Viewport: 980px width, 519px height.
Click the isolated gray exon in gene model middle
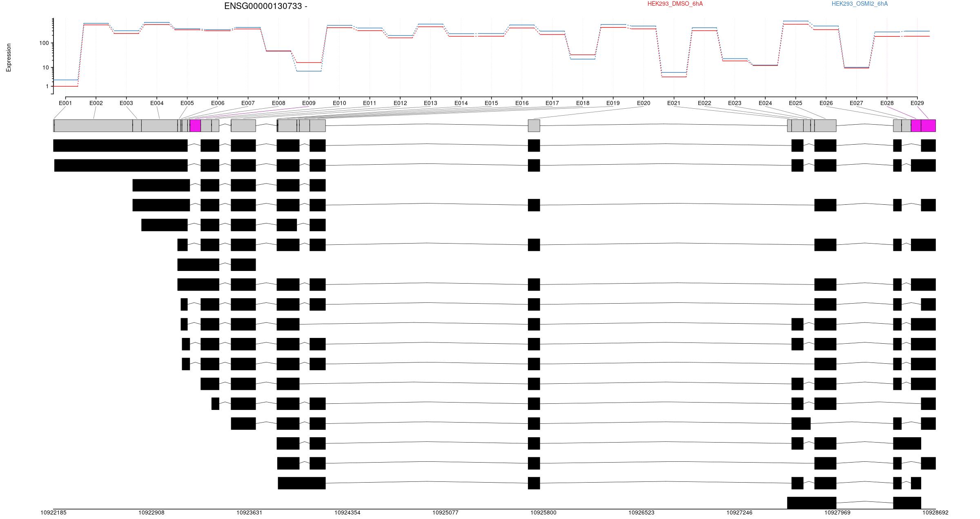click(x=534, y=126)
